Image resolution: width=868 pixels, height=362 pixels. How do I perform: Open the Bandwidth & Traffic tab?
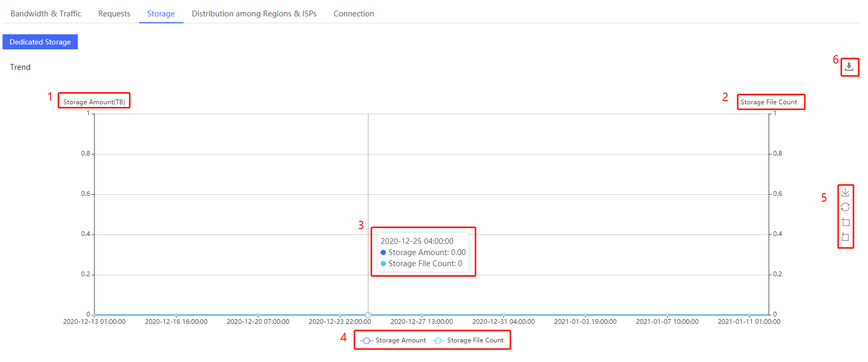coord(46,14)
